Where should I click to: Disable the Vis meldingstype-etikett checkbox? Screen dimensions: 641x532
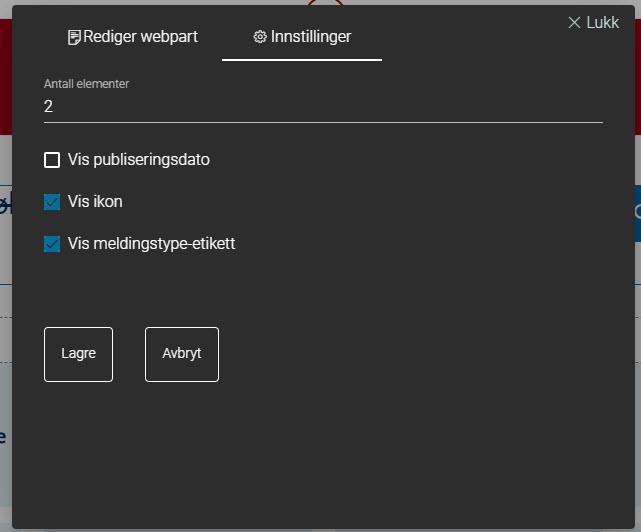point(52,244)
